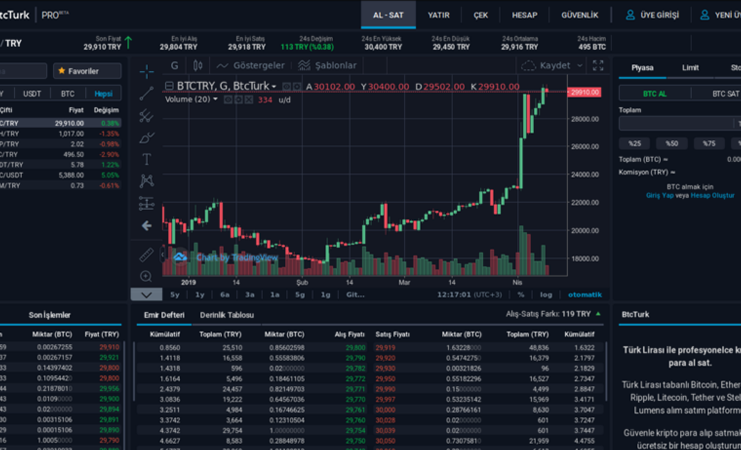Open the HESAP menu item

[525, 15]
